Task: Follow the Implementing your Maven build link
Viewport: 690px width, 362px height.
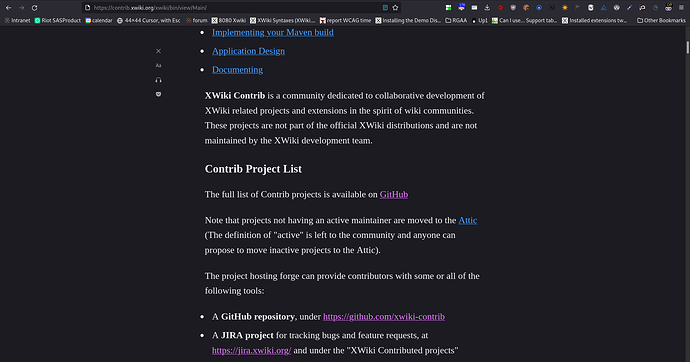Action: pos(273,33)
